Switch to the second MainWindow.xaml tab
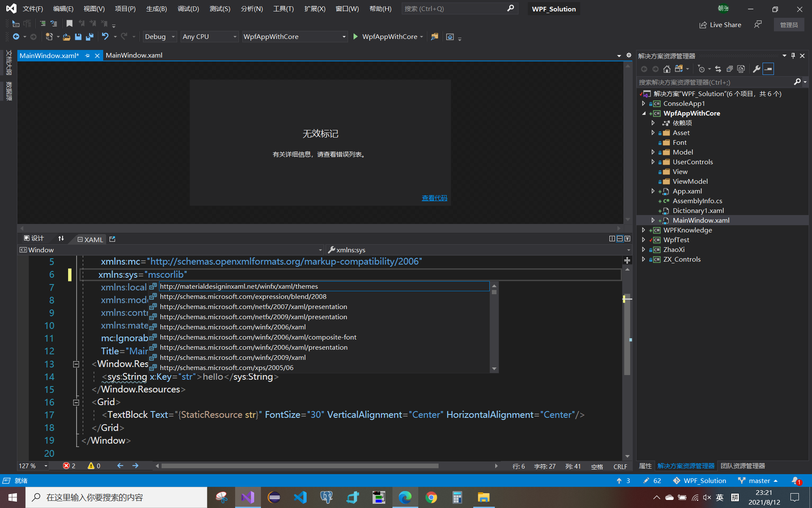Viewport: 812px width, 508px height. coord(134,55)
